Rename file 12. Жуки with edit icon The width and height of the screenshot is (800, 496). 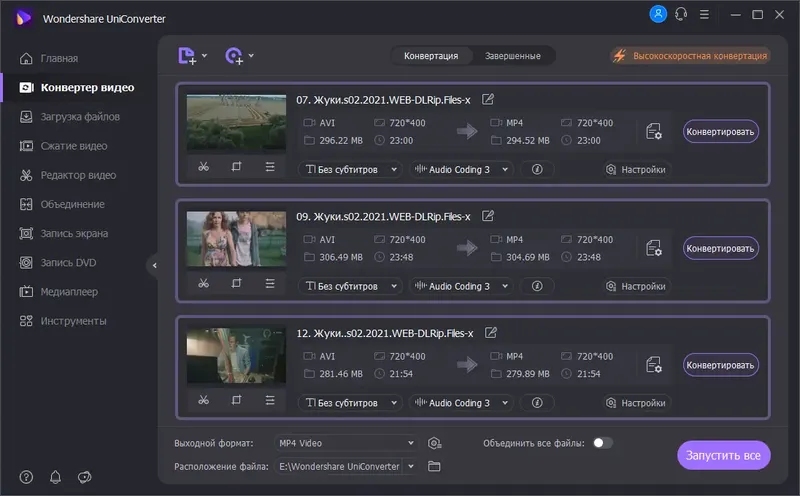(491, 333)
